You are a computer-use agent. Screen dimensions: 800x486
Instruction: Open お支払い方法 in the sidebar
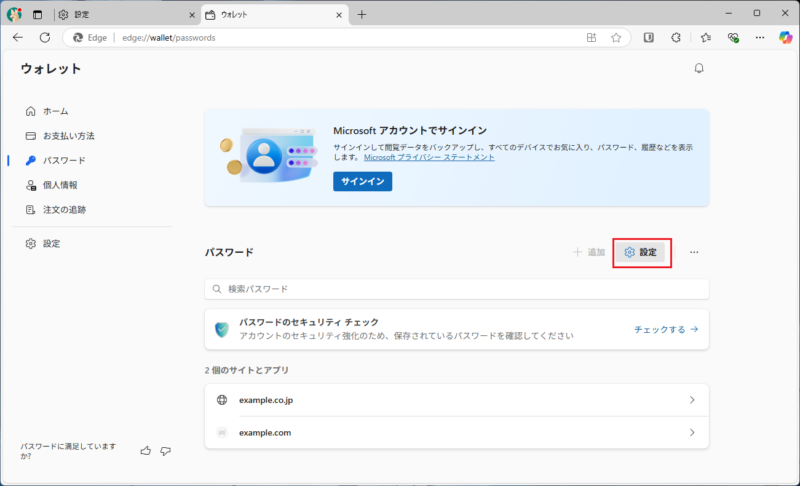tap(60, 136)
